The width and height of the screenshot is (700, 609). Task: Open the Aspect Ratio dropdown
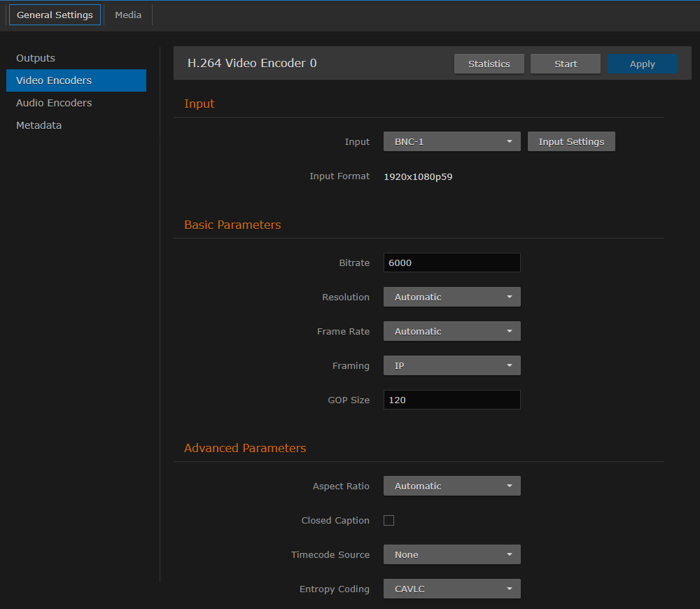(451, 485)
